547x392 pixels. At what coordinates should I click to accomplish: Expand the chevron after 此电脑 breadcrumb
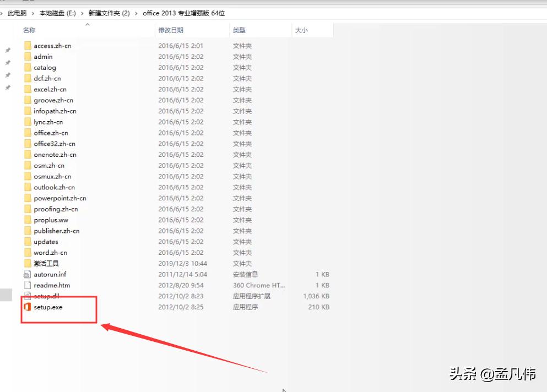tap(33, 13)
